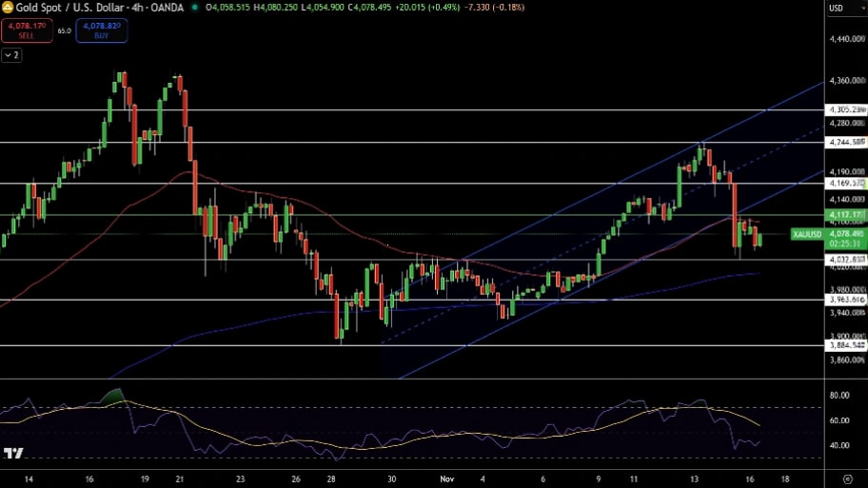
Task: Select the 4,244 horizontal level price label
Action: [845, 142]
